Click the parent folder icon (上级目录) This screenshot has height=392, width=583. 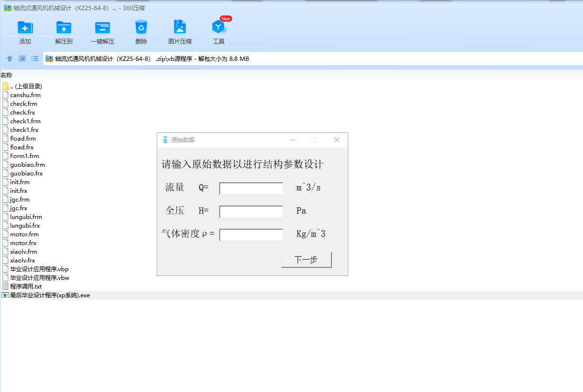[5, 86]
